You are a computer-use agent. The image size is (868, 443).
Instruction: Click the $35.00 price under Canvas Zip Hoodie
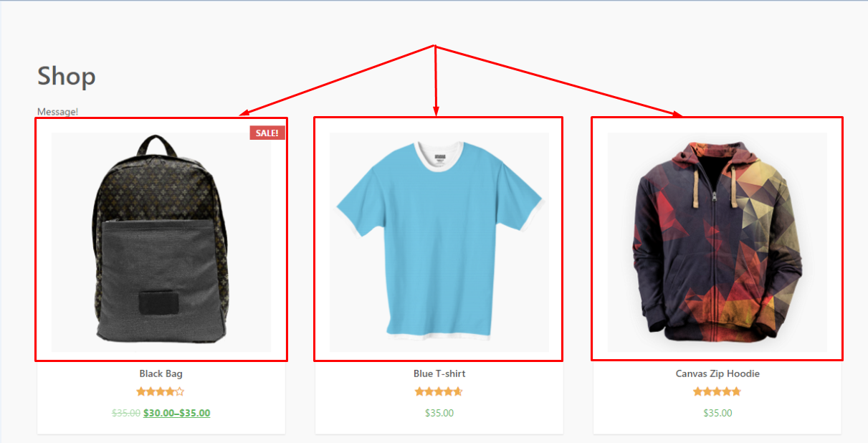717,413
